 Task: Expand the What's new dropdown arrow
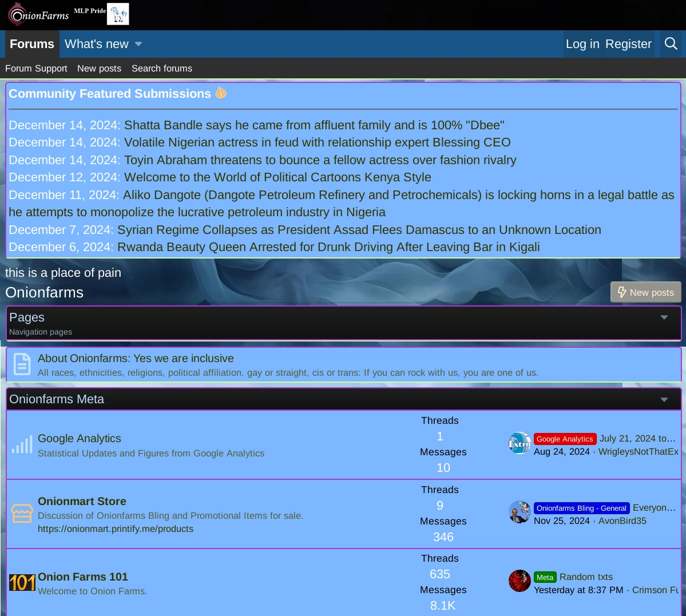(138, 44)
